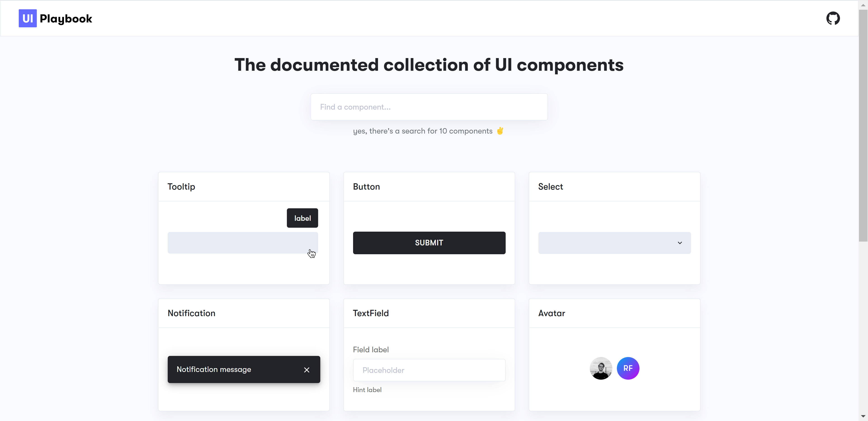Viewport: 868px width, 421px height.
Task: Open the TextField component card title
Action: pyautogui.click(x=371, y=313)
